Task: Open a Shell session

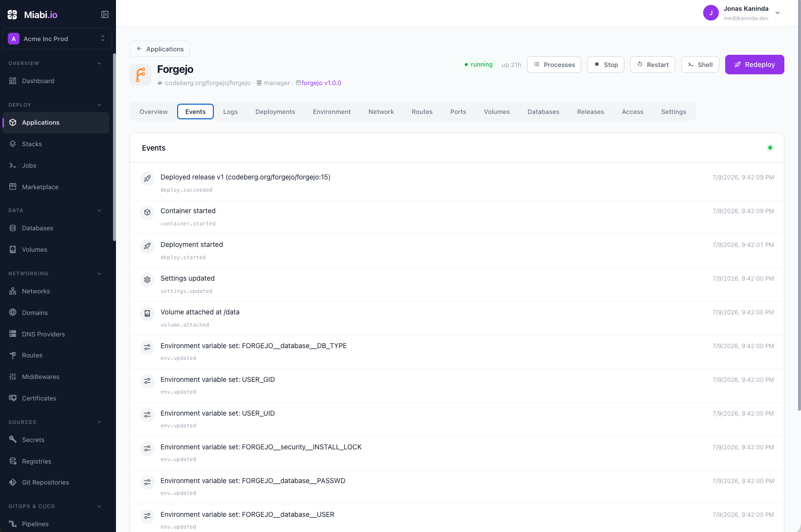Action: [x=700, y=65]
